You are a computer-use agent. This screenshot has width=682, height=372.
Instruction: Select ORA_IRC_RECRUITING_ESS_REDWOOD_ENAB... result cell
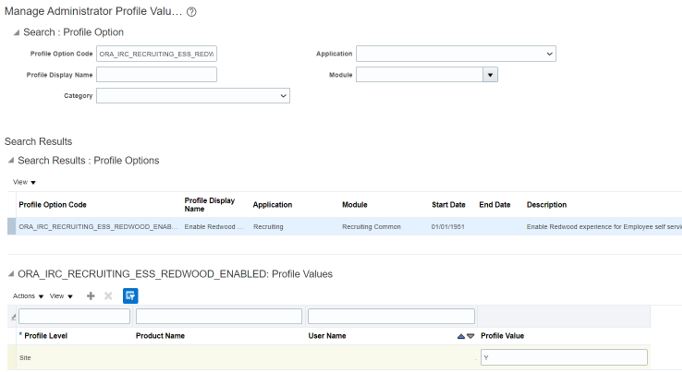(x=98, y=227)
